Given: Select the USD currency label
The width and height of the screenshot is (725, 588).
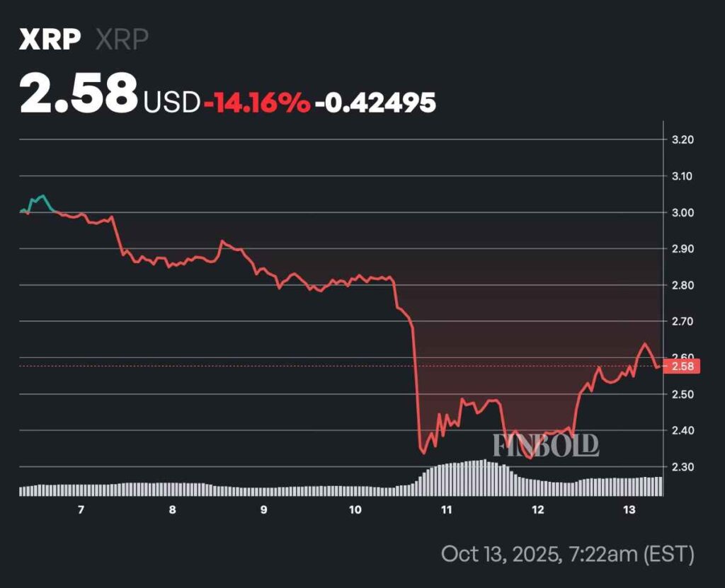Looking at the screenshot, I should (172, 103).
